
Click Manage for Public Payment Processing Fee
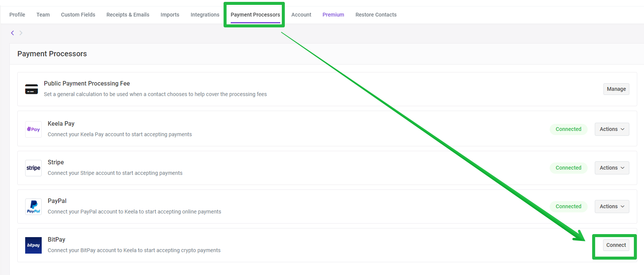tap(616, 89)
